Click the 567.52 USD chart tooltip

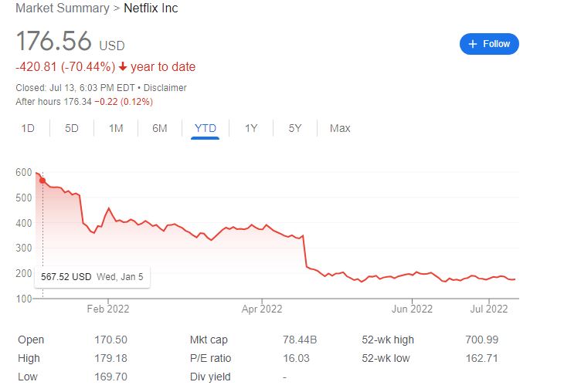pyautogui.click(x=93, y=275)
